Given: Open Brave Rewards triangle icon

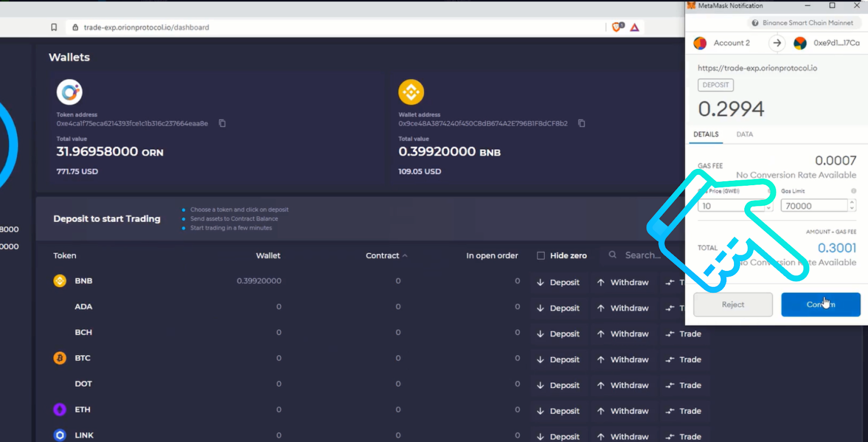Looking at the screenshot, I should pyautogui.click(x=634, y=27).
